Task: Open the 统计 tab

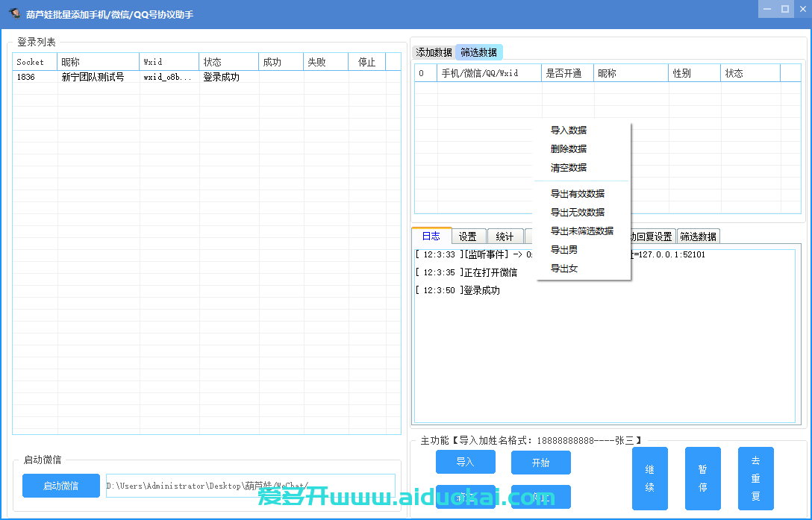Action: tap(505, 236)
